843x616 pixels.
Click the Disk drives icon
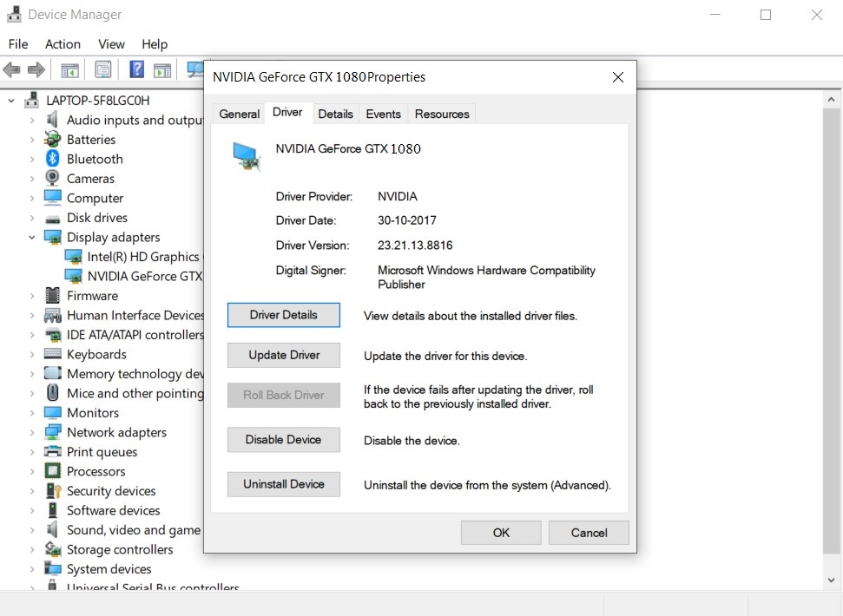coord(53,220)
